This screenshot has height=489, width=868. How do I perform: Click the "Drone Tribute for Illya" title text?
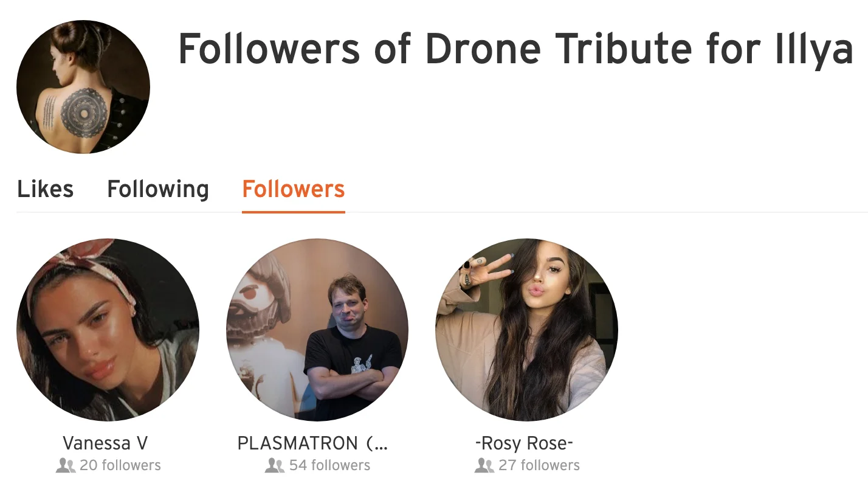click(638, 49)
